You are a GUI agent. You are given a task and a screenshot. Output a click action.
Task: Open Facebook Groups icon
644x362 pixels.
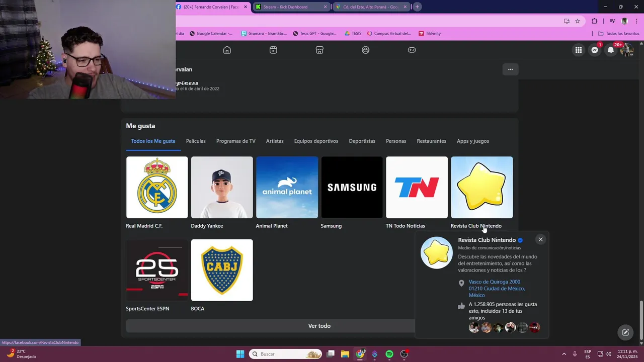(x=366, y=50)
